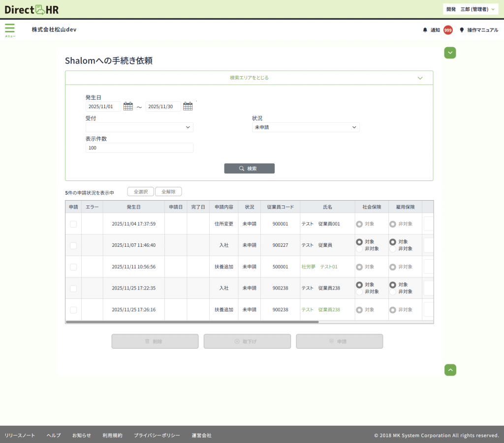Open the user account menu 開発 三郎
Screen dimensions: 504x443
point(470,9)
